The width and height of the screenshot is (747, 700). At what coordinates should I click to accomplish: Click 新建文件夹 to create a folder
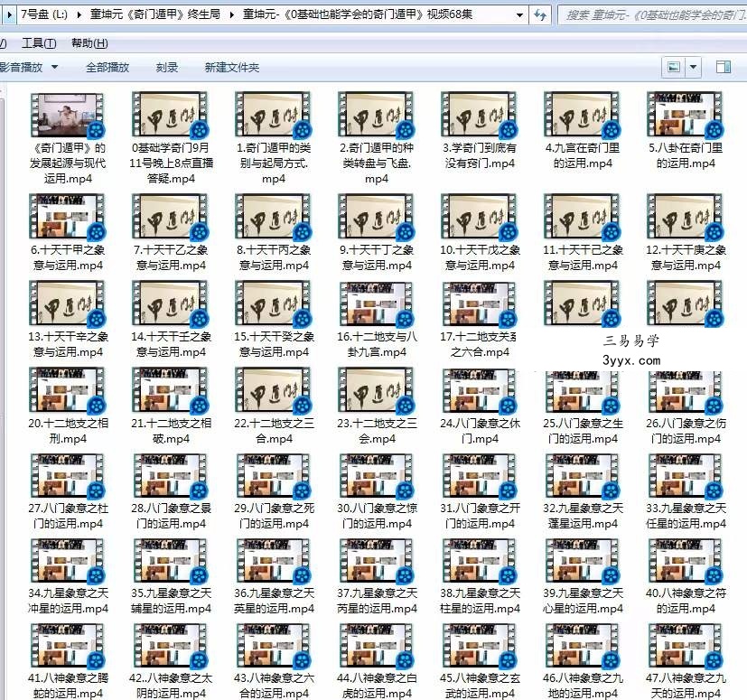[231, 67]
